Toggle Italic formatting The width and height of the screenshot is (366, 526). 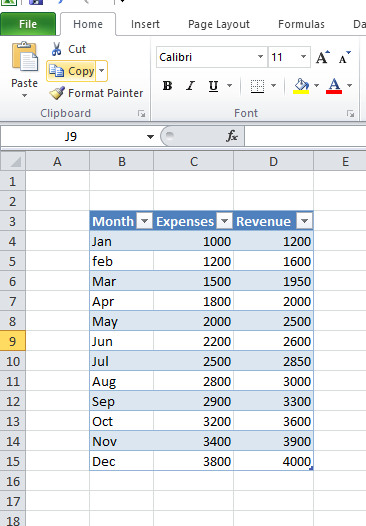pos(190,86)
